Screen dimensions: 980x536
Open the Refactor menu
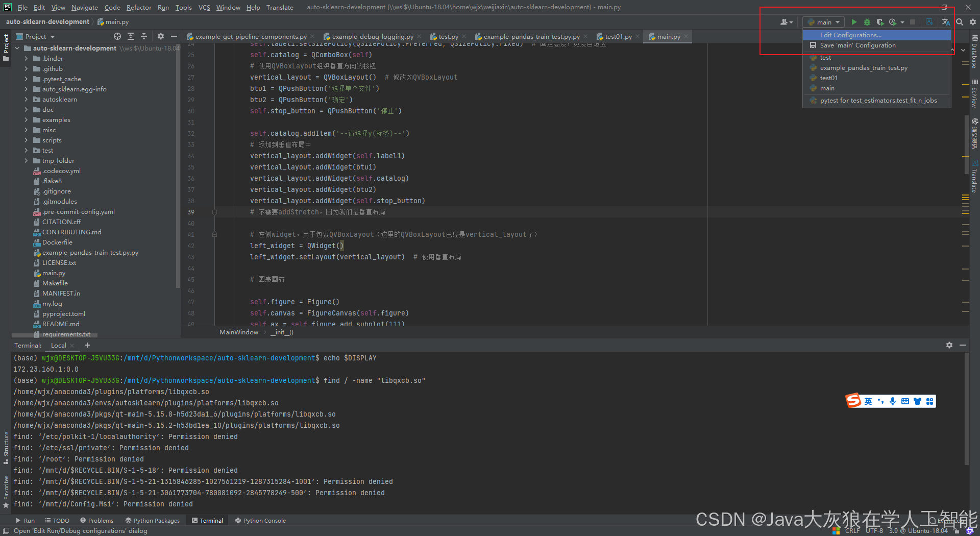139,7
